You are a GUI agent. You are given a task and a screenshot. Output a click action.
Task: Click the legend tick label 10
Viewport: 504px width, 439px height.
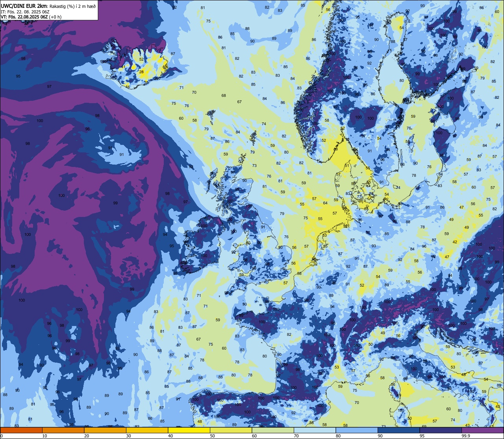(x=44, y=436)
